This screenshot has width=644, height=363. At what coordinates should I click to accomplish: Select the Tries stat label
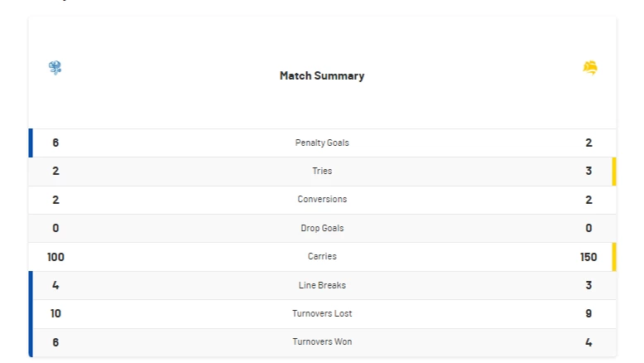(322, 171)
